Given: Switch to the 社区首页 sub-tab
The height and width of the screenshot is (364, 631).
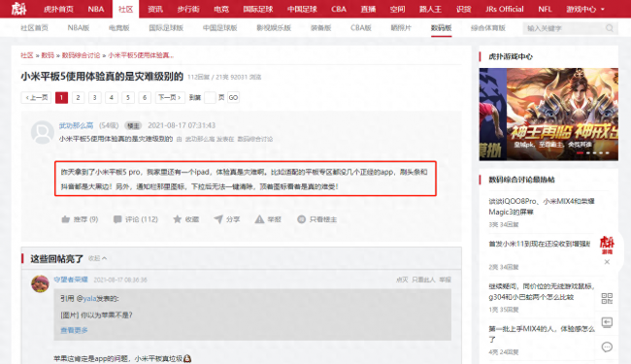Looking at the screenshot, I should click(x=34, y=28).
